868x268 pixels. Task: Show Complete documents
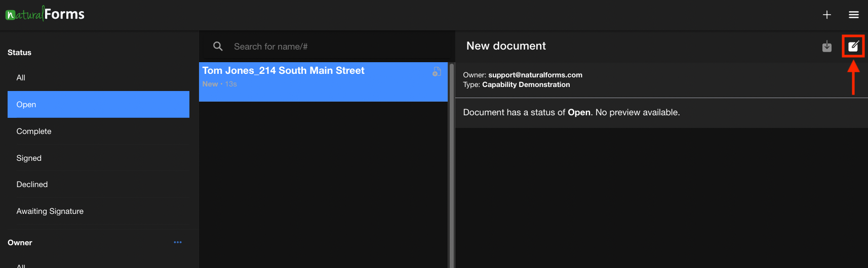(x=98, y=131)
